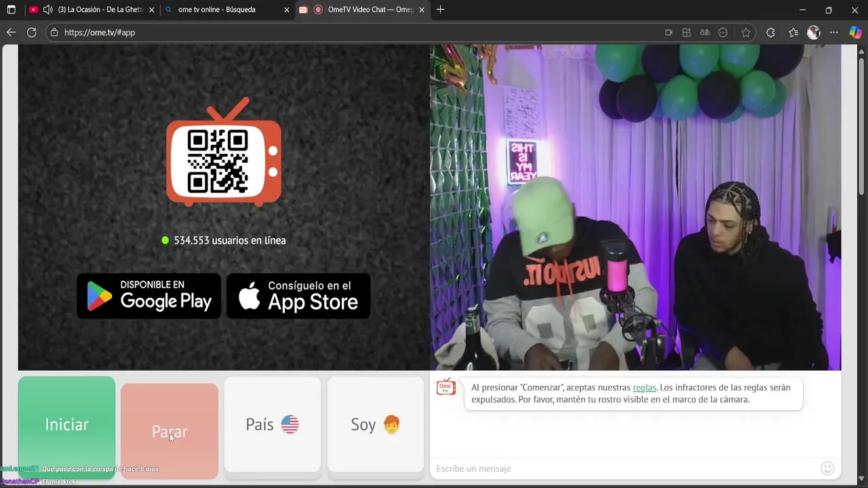868x488 pixels.
Task: Close the OmeTV Video Chat tab
Action: 422,9
